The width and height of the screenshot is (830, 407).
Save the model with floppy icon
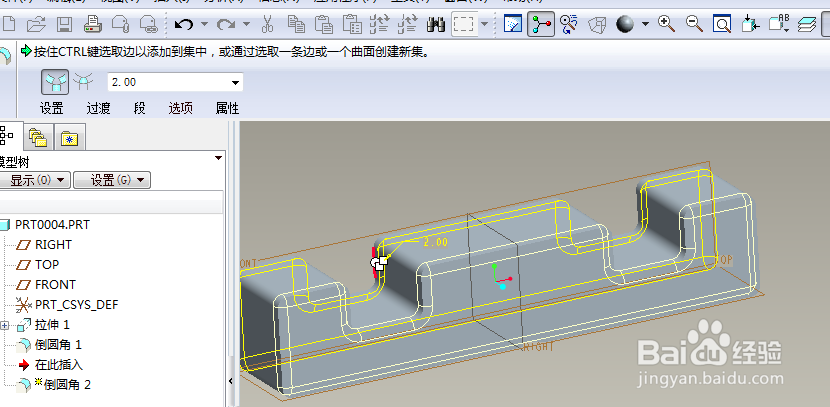click(x=65, y=24)
